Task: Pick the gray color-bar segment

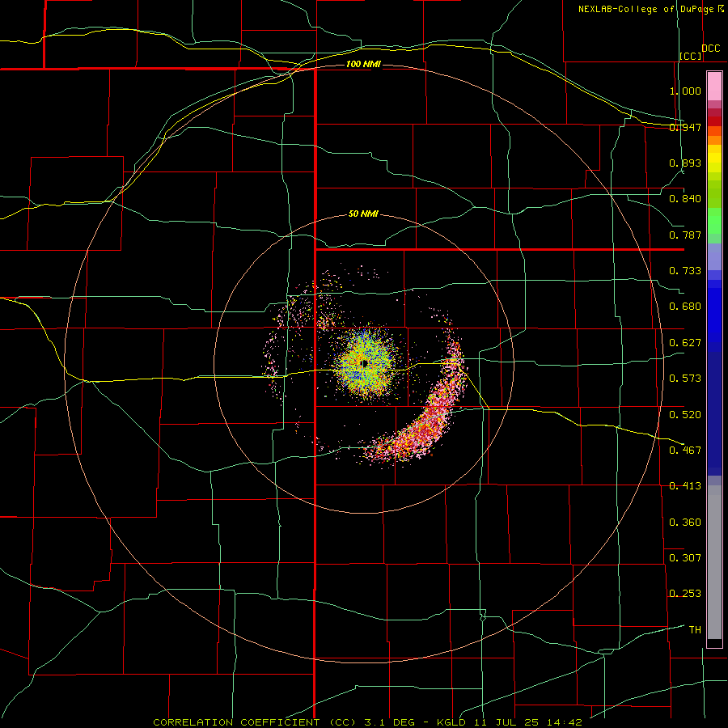Action: coord(714,562)
